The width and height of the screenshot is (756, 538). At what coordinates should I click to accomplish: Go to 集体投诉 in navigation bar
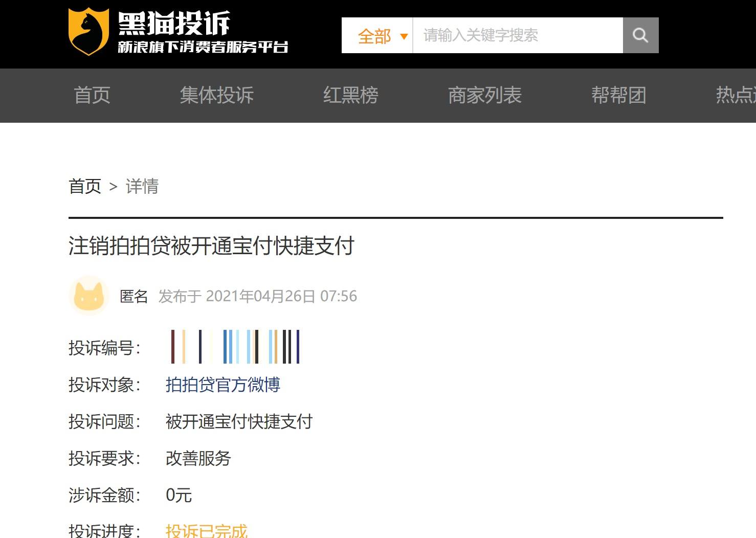(x=217, y=95)
